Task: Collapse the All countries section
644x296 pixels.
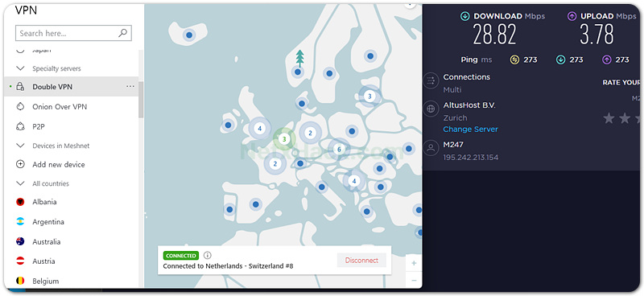Action: pyautogui.click(x=20, y=183)
